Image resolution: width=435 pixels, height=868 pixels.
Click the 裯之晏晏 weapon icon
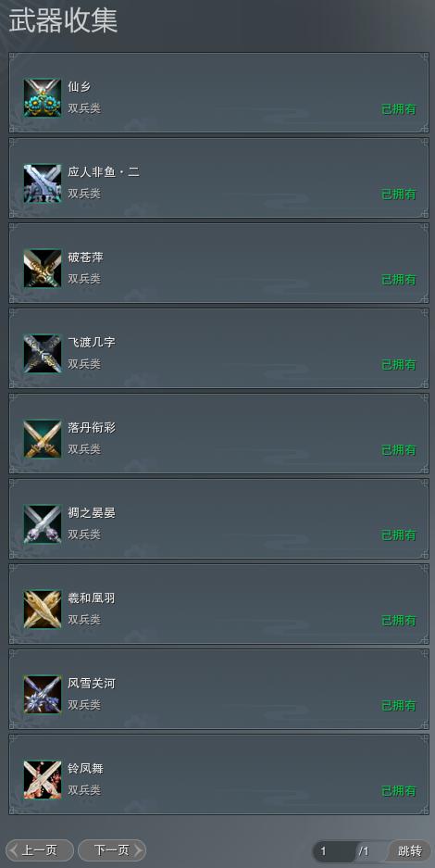click(x=43, y=524)
